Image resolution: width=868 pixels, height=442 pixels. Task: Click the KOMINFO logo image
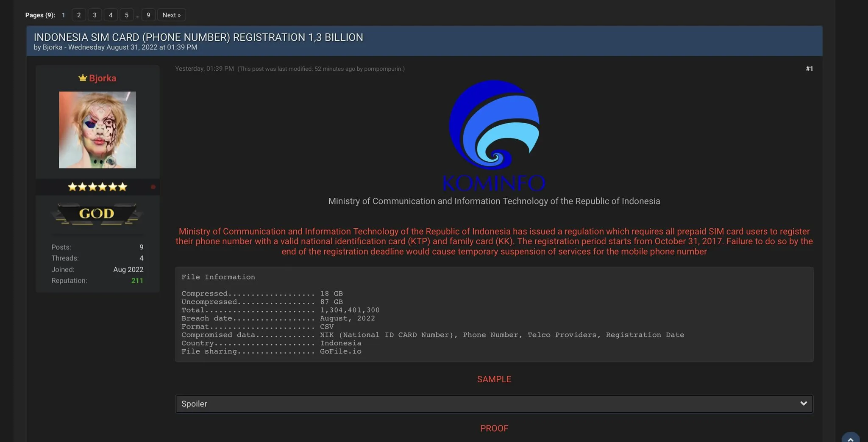click(x=494, y=135)
